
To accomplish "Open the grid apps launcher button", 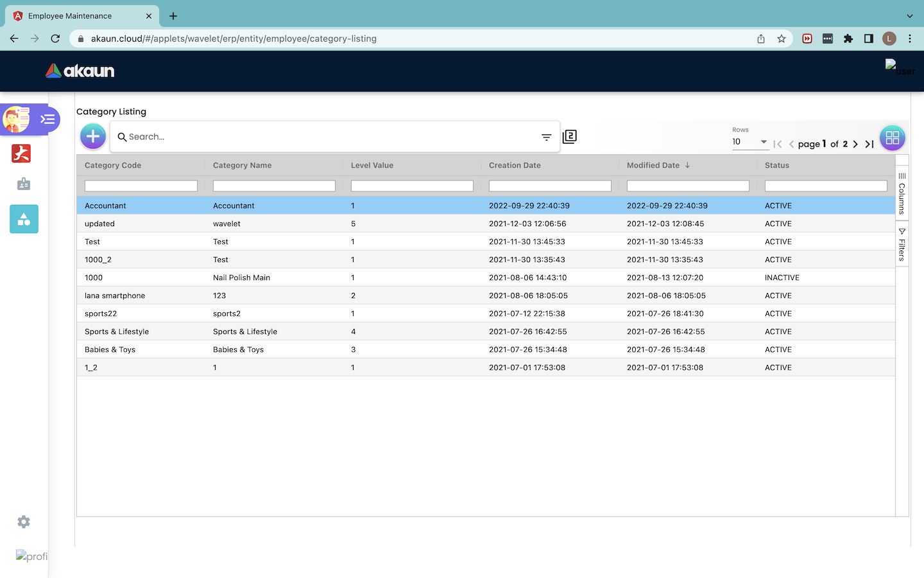I will pyautogui.click(x=892, y=138).
